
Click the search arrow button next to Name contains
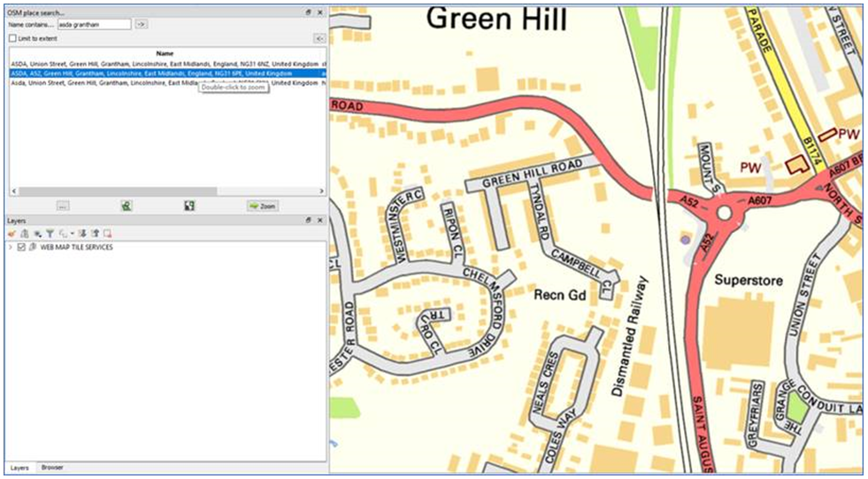(x=142, y=25)
